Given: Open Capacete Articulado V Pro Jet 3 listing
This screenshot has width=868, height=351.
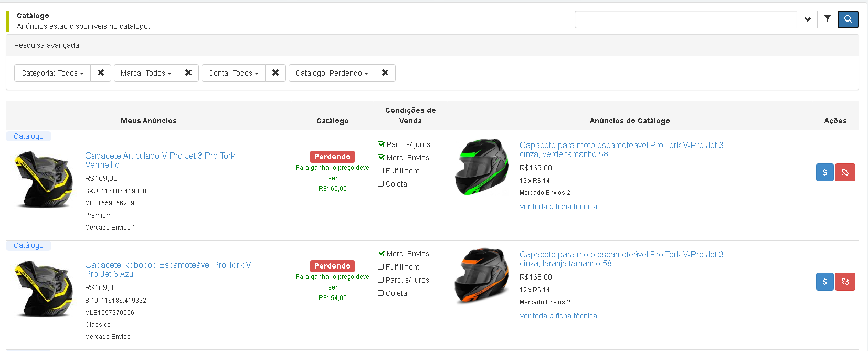Looking at the screenshot, I should point(160,160).
